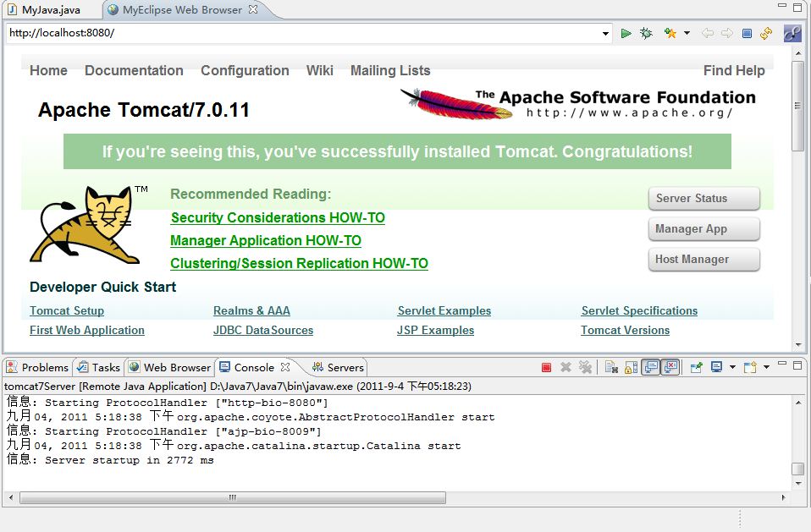The width and height of the screenshot is (811, 532).
Task: Terminate the server with red square icon
Action: click(x=546, y=367)
